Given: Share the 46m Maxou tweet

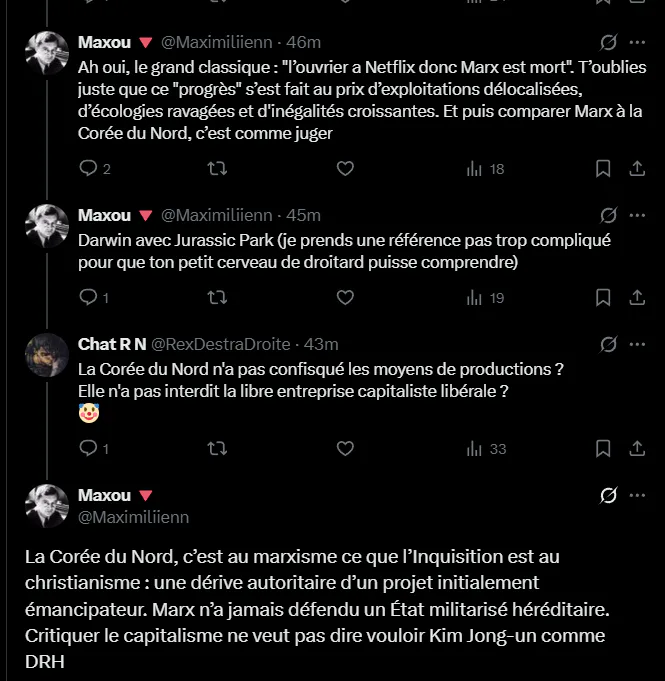Looking at the screenshot, I should pos(637,169).
